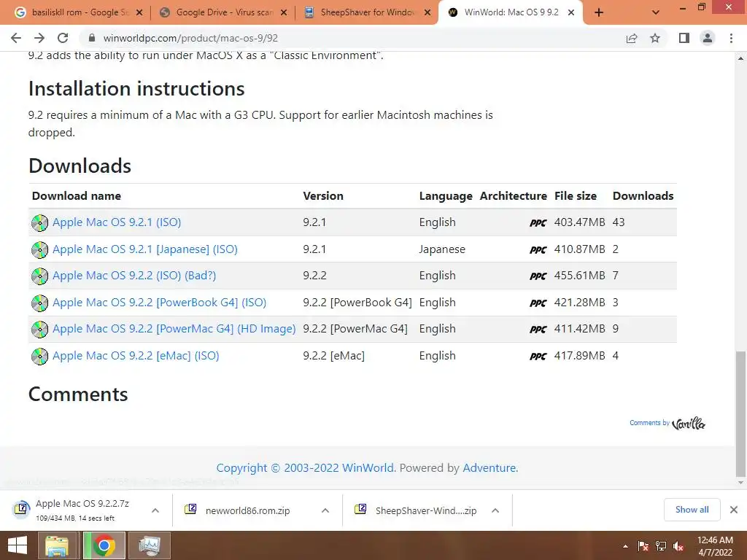Open the Adventure footer link
The height and width of the screenshot is (560, 747).
[489, 468]
